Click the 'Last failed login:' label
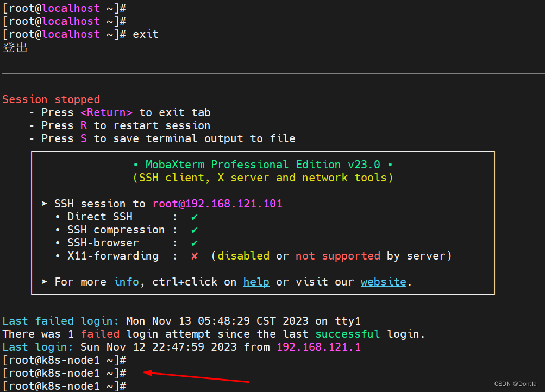Image resolution: width=545 pixels, height=392 pixels. [x=61, y=321]
